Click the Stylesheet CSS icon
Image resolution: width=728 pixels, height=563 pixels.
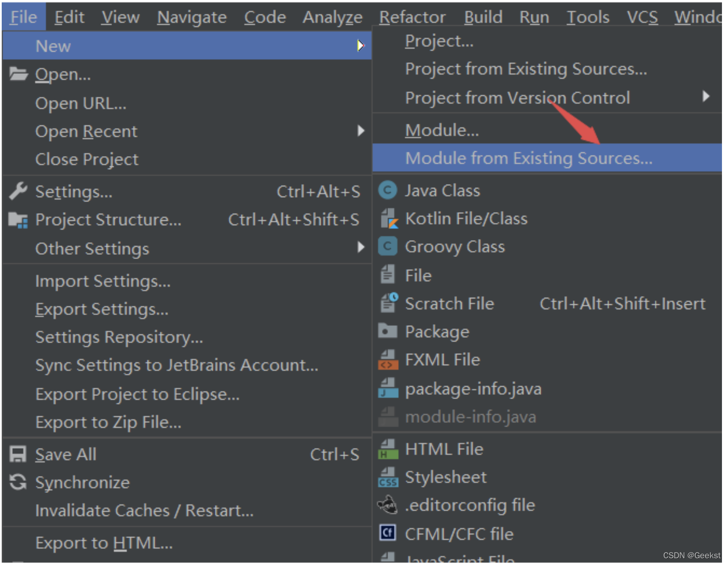click(388, 477)
